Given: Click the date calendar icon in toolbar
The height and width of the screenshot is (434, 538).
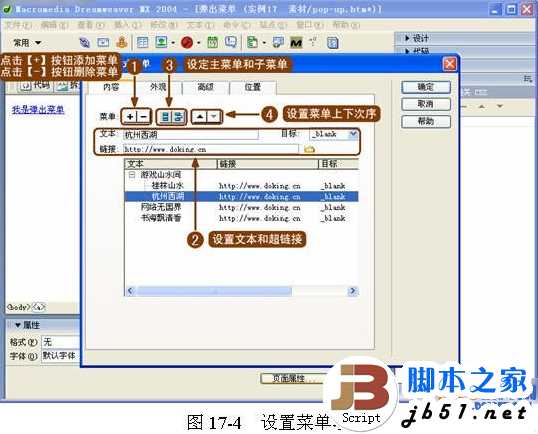Looking at the screenshot, I should (x=212, y=43).
